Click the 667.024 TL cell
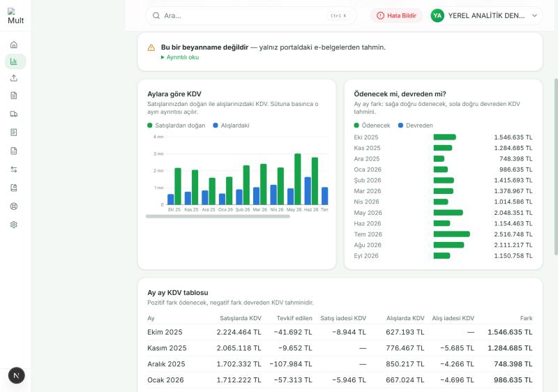Viewport: 558px width, 392px height. point(405,380)
